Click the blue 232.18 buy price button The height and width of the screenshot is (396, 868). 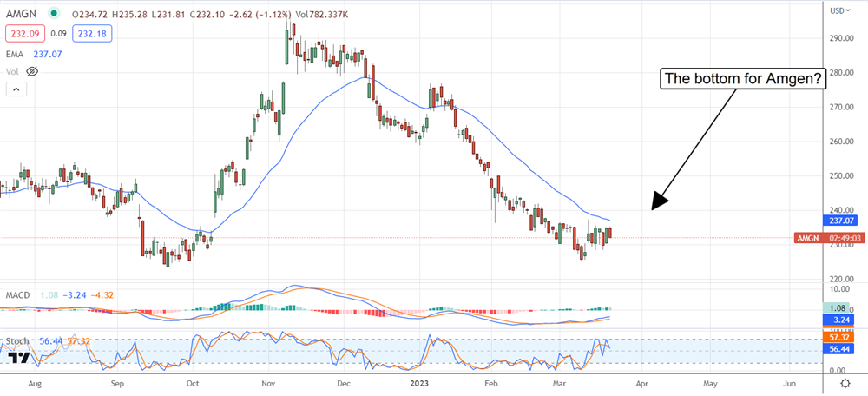coord(94,35)
